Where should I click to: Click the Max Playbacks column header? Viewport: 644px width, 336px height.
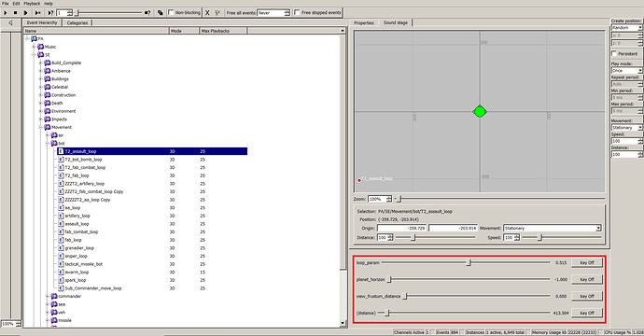[x=223, y=31]
